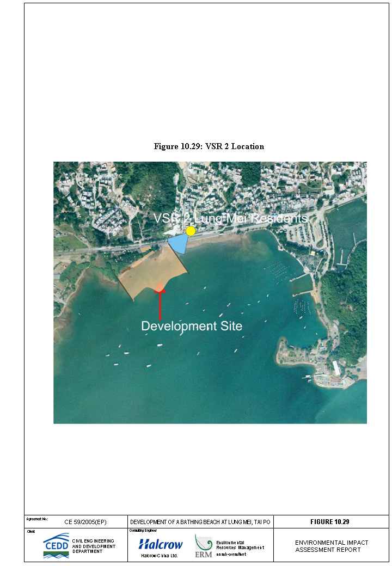The height and width of the screenshot is (566, 392).
Task: Click the ERM logo
Action: [204, 546]
